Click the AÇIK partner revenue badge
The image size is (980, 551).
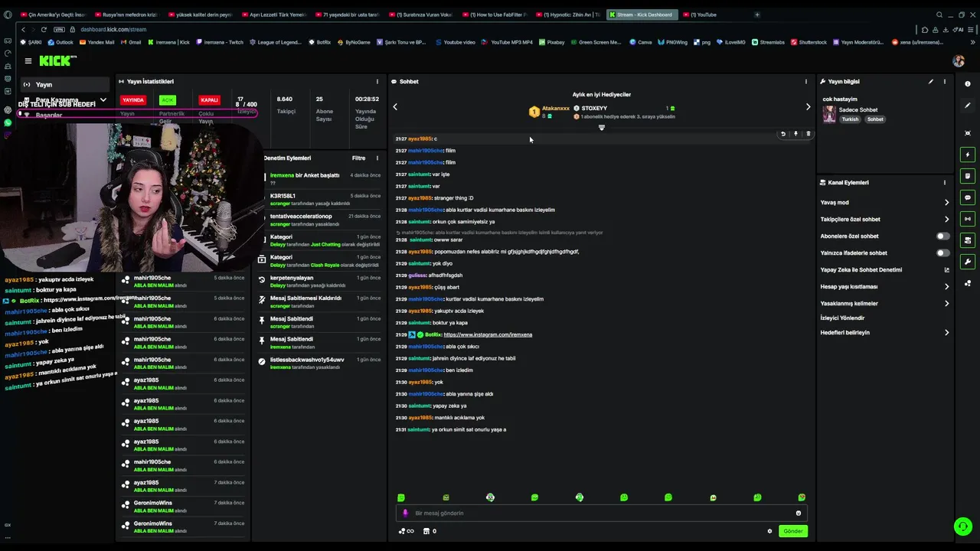point(168,100)
